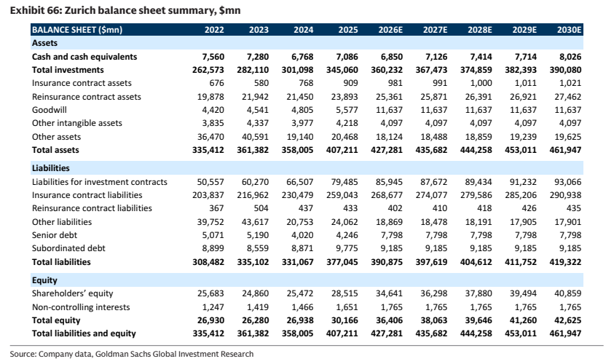The width and height of the screenshot is (614, 364).
Task: Select other liabilities value 43,617 for 2023
Action: click(x=256, y=222)
